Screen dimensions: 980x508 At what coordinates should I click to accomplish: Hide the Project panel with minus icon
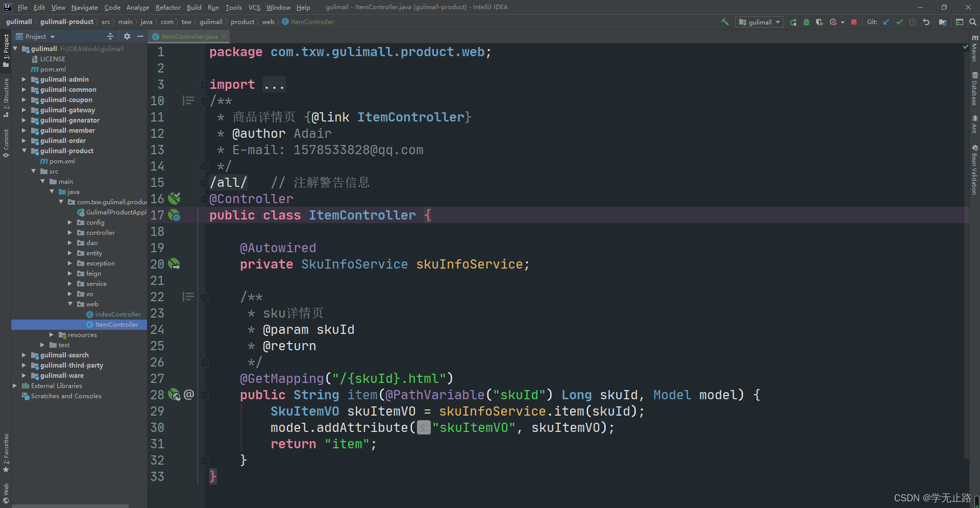coord(140,36)
